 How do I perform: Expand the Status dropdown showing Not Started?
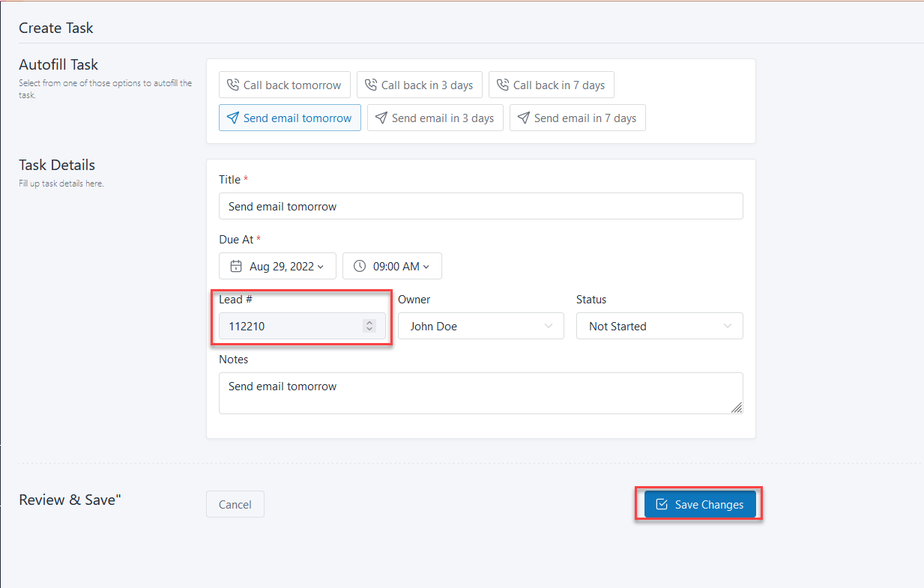(x=659, y=326)
